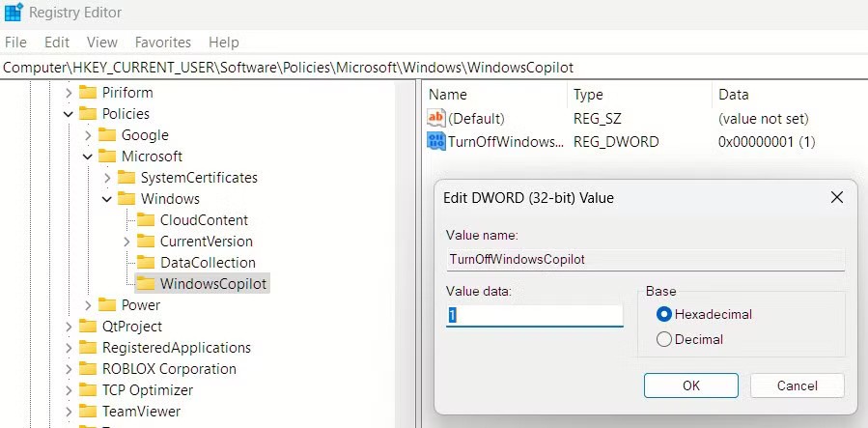The width and height of the screenshot is (868, 428).
Task: Select the WindowsCopilot folder icon
Action: pyautogui.click(x=146, y=284)
